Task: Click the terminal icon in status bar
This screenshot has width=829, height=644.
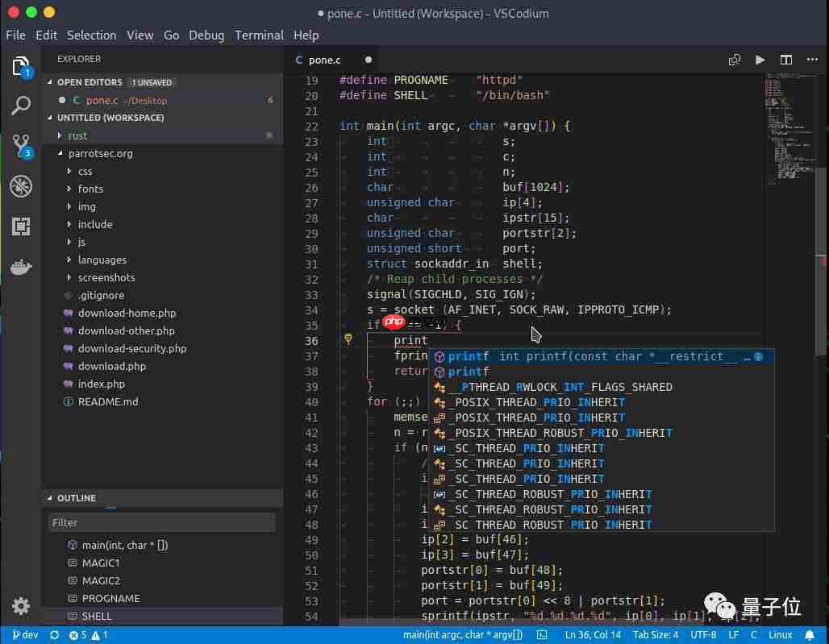Action: pyautogui.click(x=542, y=635)
